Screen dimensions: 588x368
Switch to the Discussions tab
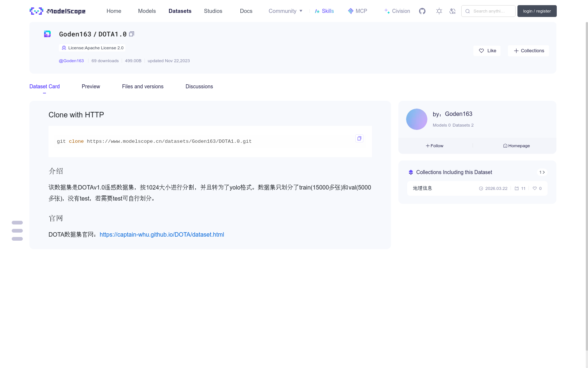pos(199,86)
